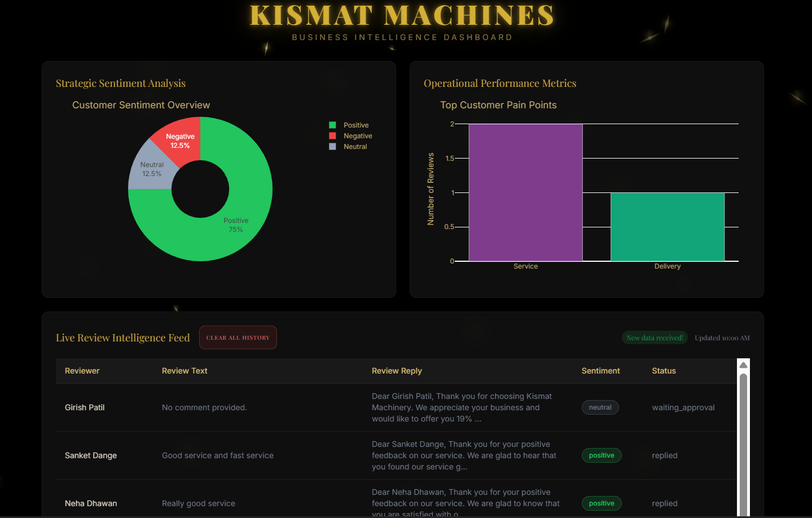Click the 'Strategic Sentiment Analysis' heading
This screenshot has height=518, width=812.
point(121,84)
